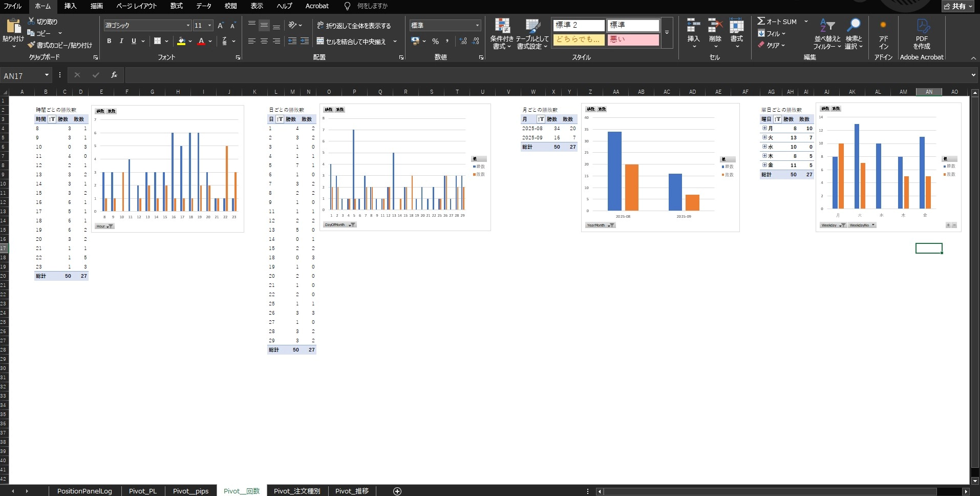Click the increase indent icon
This screenshot has width=980, height=496.
[305, 41]
